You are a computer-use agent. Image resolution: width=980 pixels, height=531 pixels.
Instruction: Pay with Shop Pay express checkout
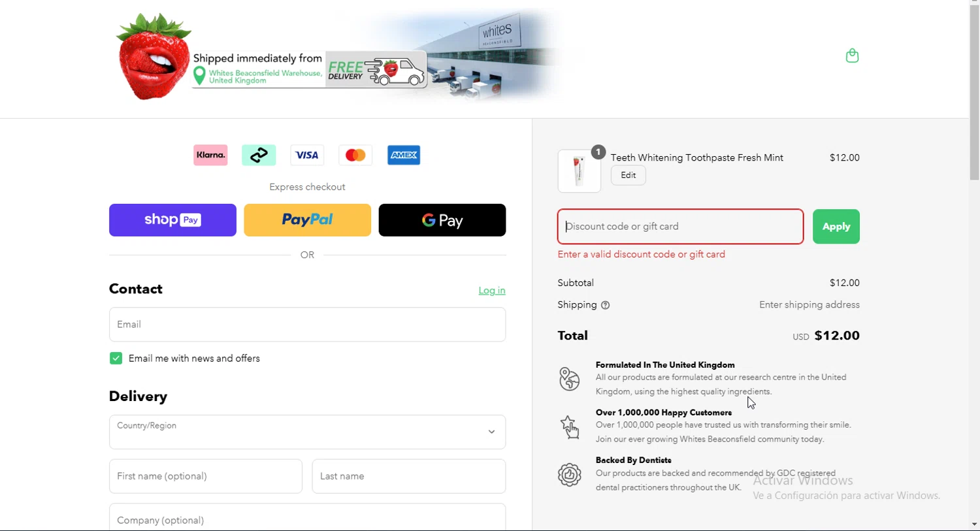pos(172,220)
